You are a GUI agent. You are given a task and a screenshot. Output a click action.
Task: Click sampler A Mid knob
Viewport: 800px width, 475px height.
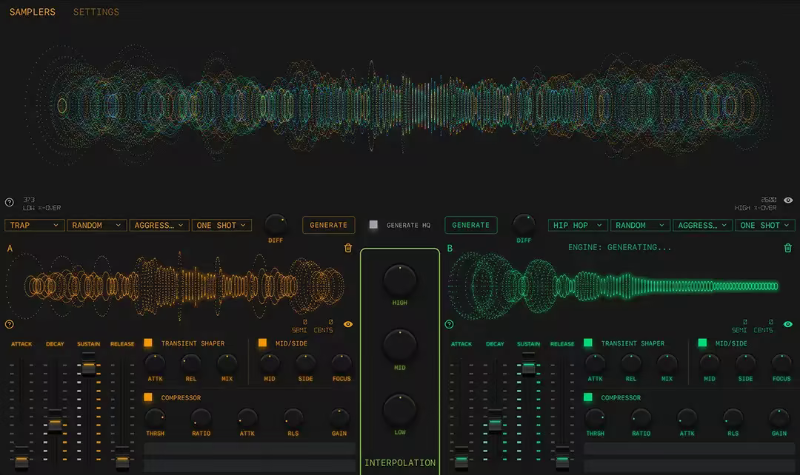pyautogui.click(x=269, y=363)
